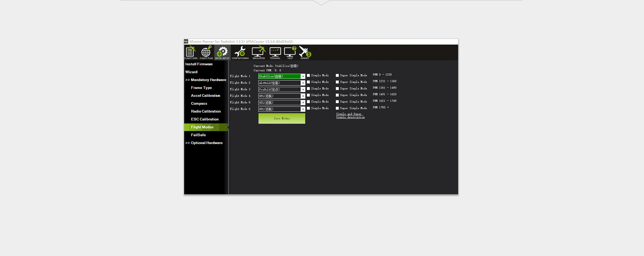Enable Simple Mode for Flight Mode 1
The height and width of the screenshot is (256, 644).
coord(309,76)
